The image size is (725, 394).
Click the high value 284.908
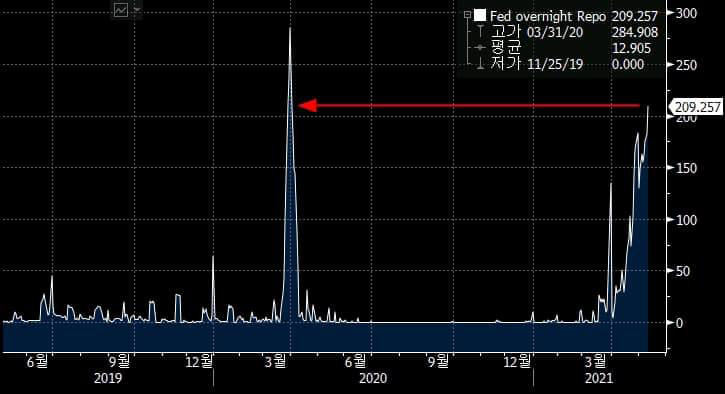[x=634, y=32]
